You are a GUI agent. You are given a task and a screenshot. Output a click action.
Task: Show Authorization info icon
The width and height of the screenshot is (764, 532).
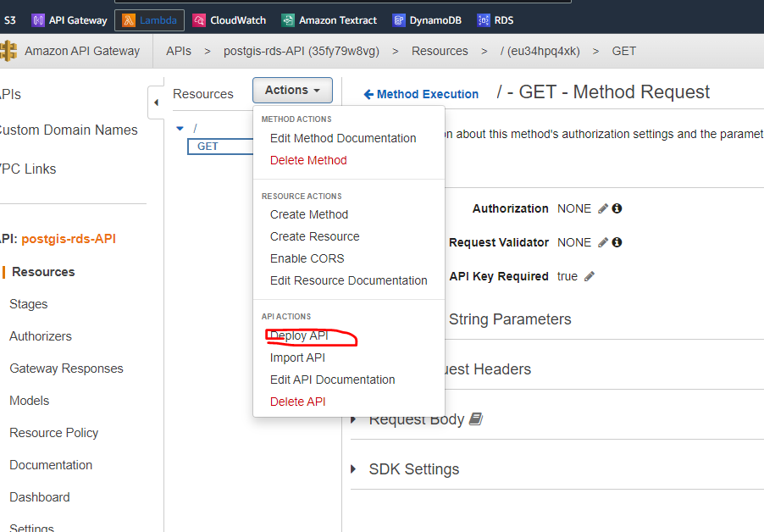pos(617,208)
